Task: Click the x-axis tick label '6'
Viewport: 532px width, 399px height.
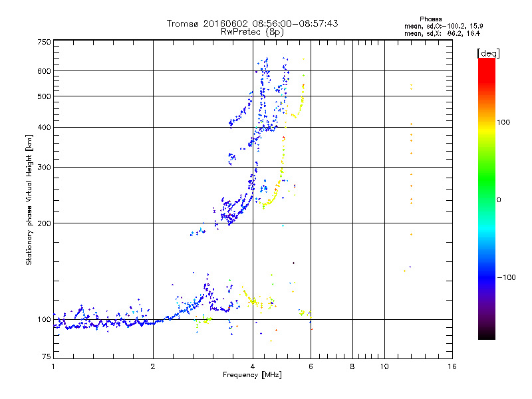Action: (x=311, y=366)
